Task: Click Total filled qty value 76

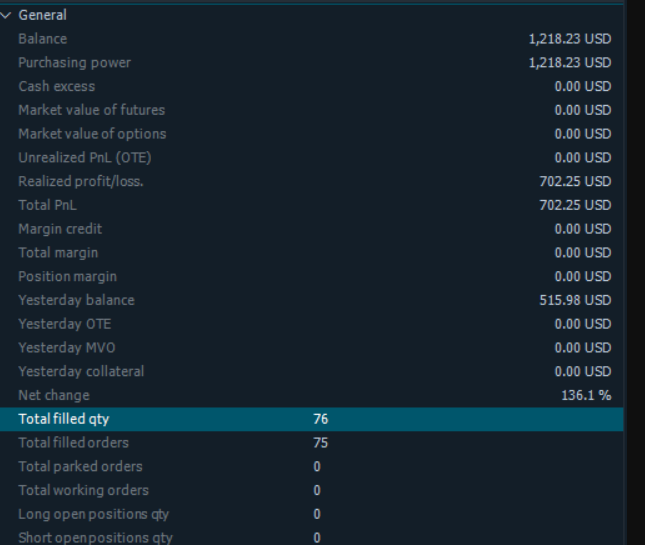Action: (321, 419)
